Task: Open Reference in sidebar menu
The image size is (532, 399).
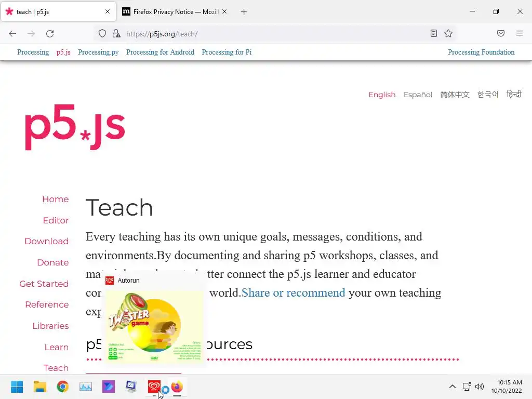Action: click(x=47, y=304)
